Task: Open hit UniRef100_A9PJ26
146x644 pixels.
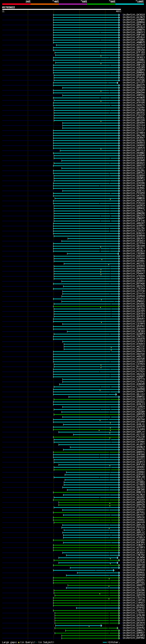Action: (134, 65)
